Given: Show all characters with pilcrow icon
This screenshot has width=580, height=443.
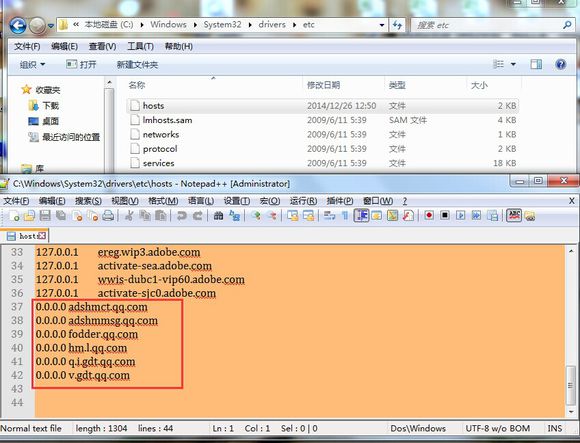Looking at the screenshot, I should click(345, 215).
